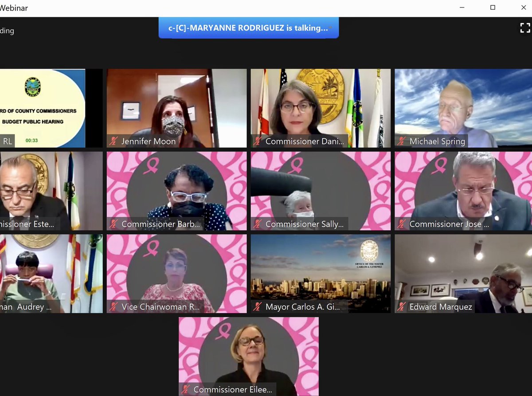Select Edward Marquez's video tile
This screenshot has width=532, height=396.
pyautogui.click(x=463, y=274)
